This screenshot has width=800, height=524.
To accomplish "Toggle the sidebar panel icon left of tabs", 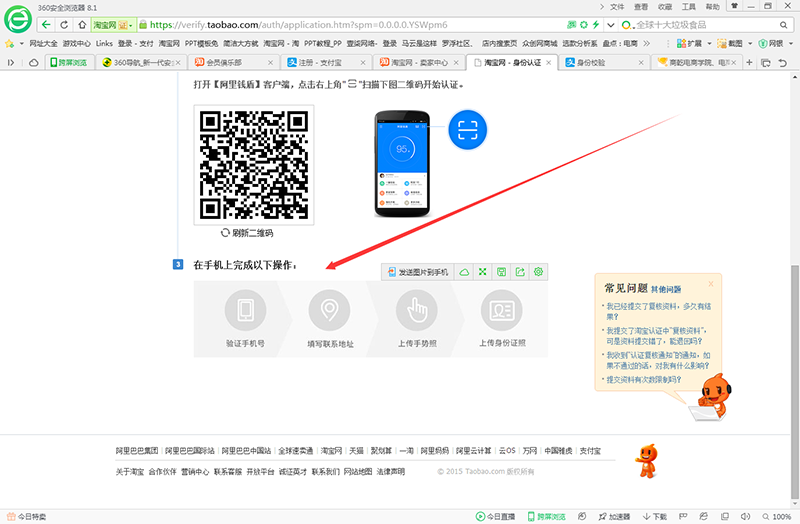I will point(11,63).
